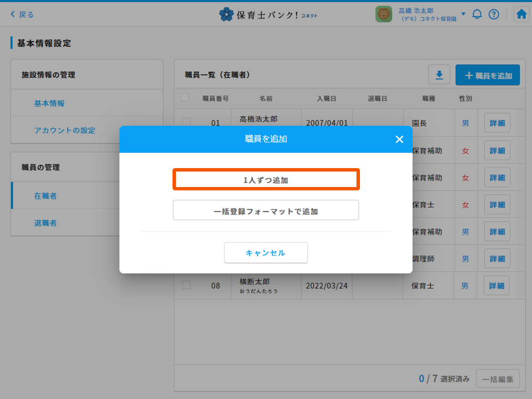Viewport: 532px width, 399px height.
Task: Check the checkbox for staff 08
Action: [186, 285]
